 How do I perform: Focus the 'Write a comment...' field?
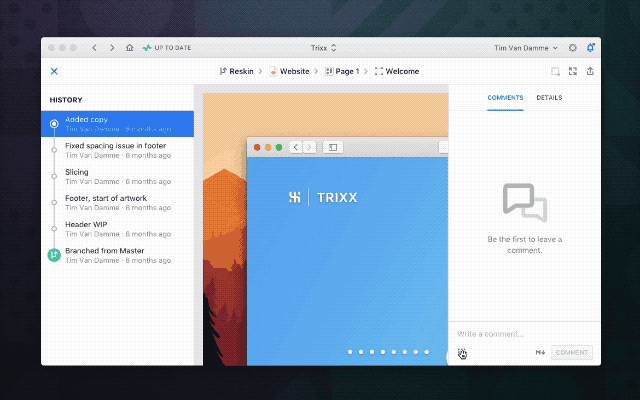(x=524, y=334)
